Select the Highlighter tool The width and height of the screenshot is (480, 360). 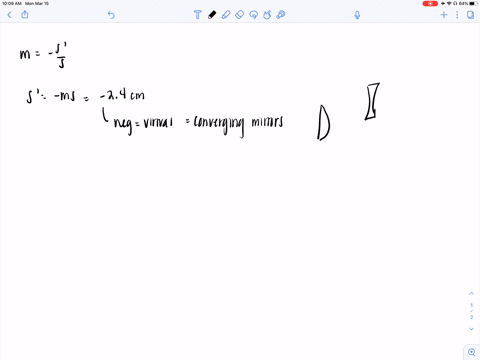(x=226, y=15)
